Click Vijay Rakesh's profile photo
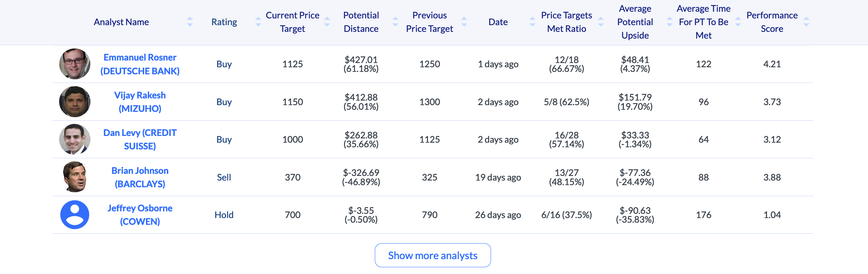 click(x=74, y=102)
